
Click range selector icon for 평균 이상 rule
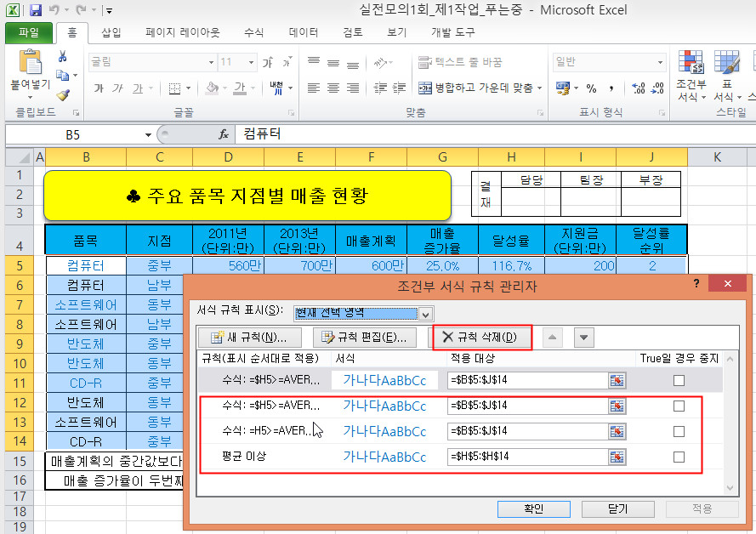[617, 457]
